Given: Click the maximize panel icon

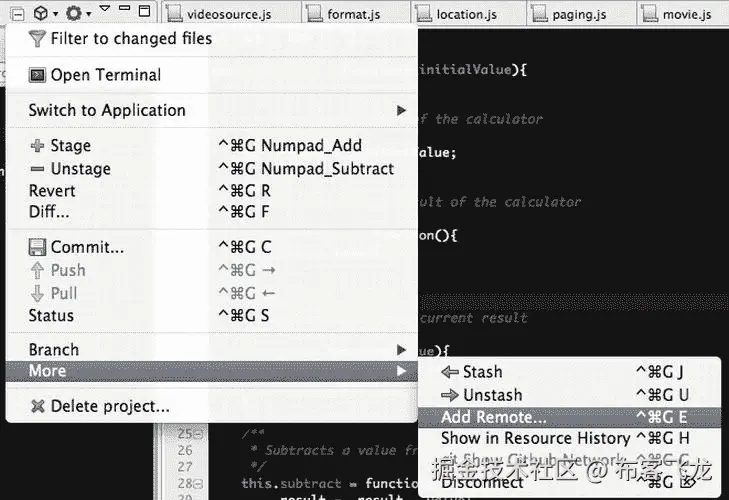Looking at the screenshot, I should pyautogui.click(x=145, y=11).
